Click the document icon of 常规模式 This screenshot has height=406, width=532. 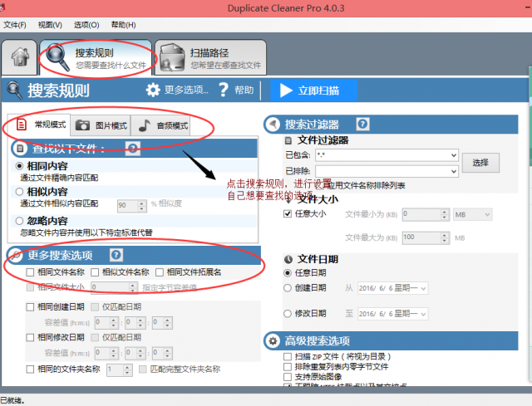(x=21, y=125)
